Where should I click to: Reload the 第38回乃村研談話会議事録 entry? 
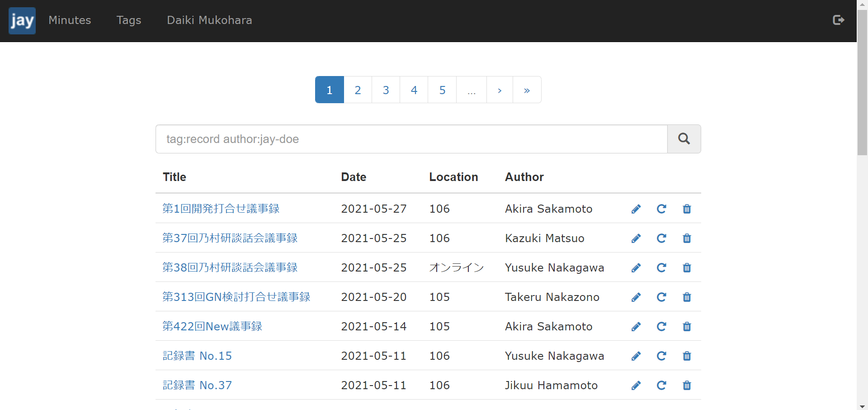tap(661, 268)
